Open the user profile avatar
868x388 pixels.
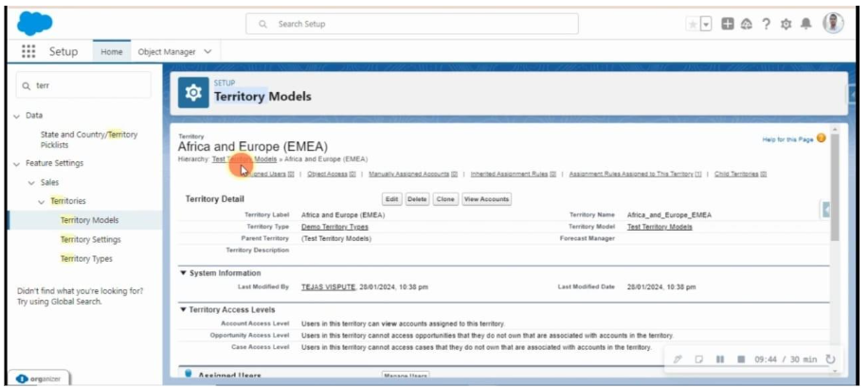(832, 24)
